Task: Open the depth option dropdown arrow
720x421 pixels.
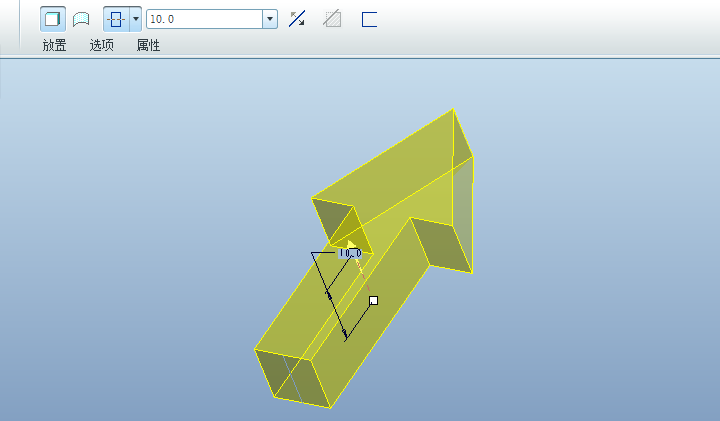Action: pyautogui.click(x=135, y=19)
